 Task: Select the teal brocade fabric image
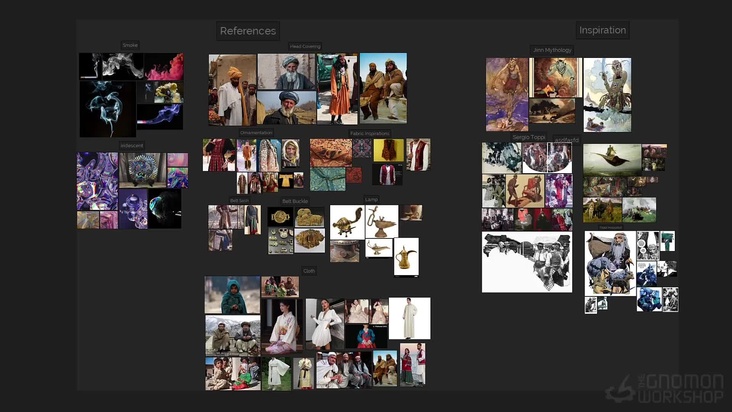click(x=328, y=179)
